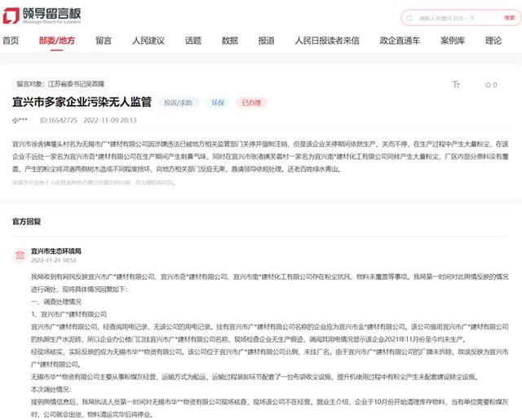Click the 宜兴市生态环境局 institution icon
Viewport: 522px width, 420px height.
pyautogui.click(x=18, y=255)
